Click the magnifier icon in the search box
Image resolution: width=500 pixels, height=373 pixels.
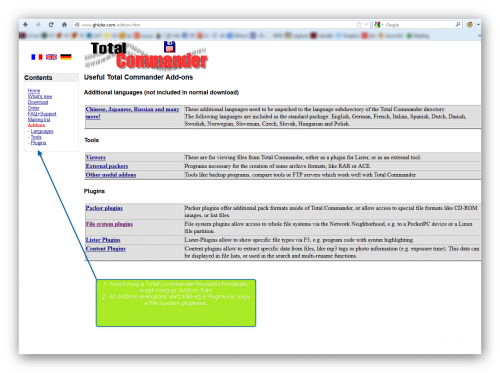click(458, 24)
